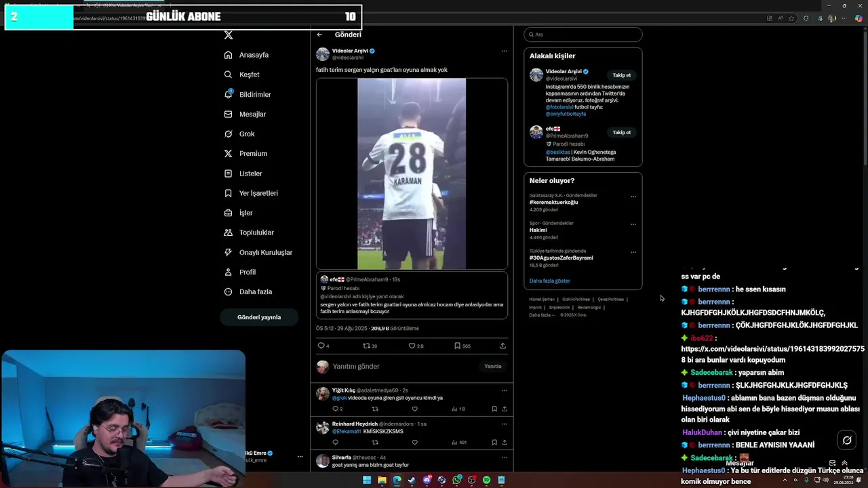Open options for #keremaktuerkoğlu trend
The height and width of the screenshot is (488, 868).
coord(633,197)
